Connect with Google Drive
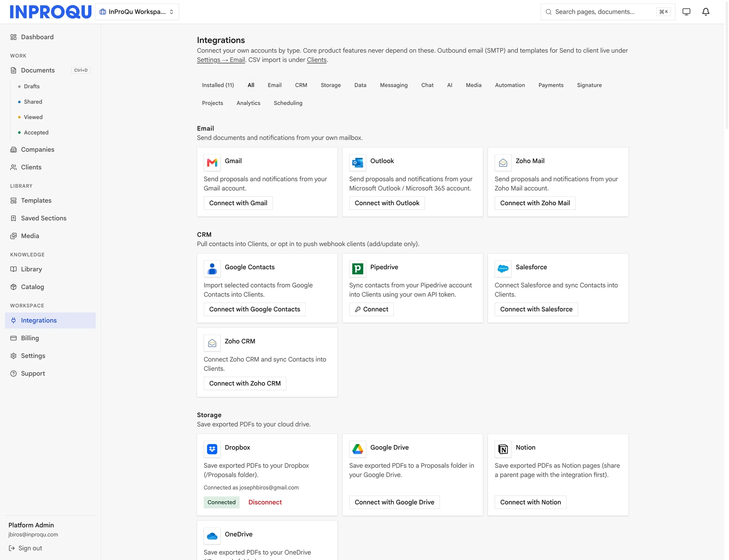This screenshot has height=560, width=729. tap(394, 502)
